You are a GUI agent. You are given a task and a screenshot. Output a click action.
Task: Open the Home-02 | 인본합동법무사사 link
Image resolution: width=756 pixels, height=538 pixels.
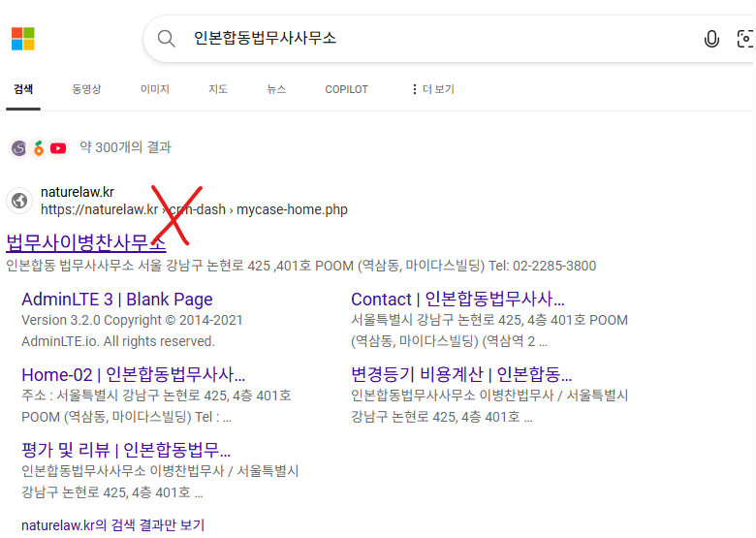(x=134, y=374)
